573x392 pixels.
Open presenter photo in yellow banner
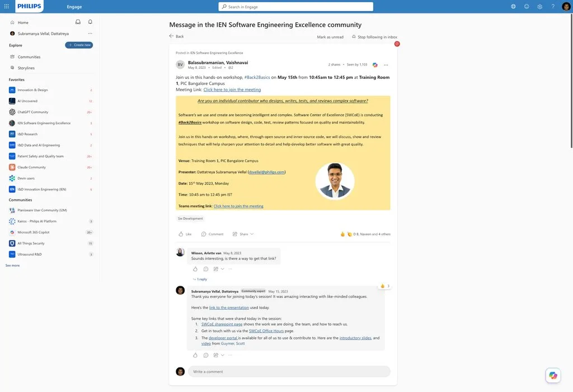335,181
